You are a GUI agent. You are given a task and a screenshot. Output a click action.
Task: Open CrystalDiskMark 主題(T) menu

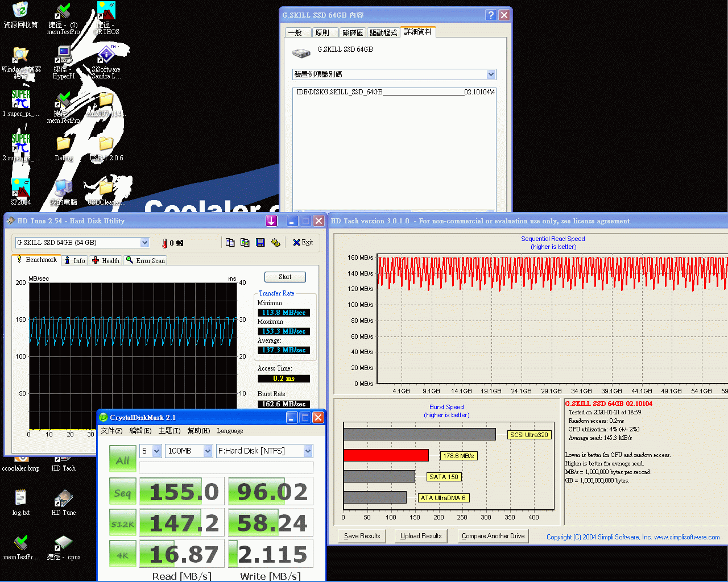tap(169, 431)
